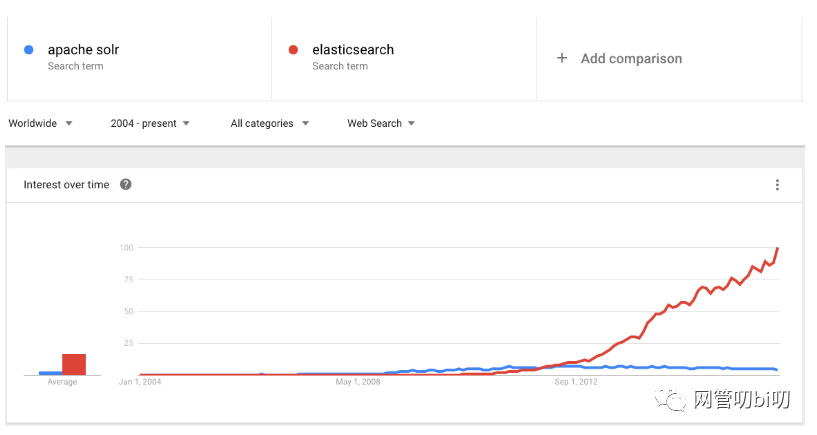Click the Add comparison button

point(631,59)
